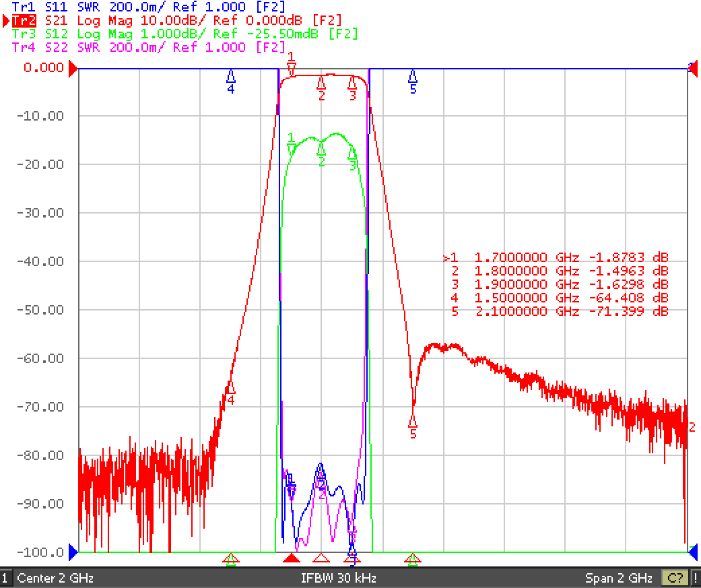Select the Tr3 S12 Log Mag trace label

tap(185, 34)
